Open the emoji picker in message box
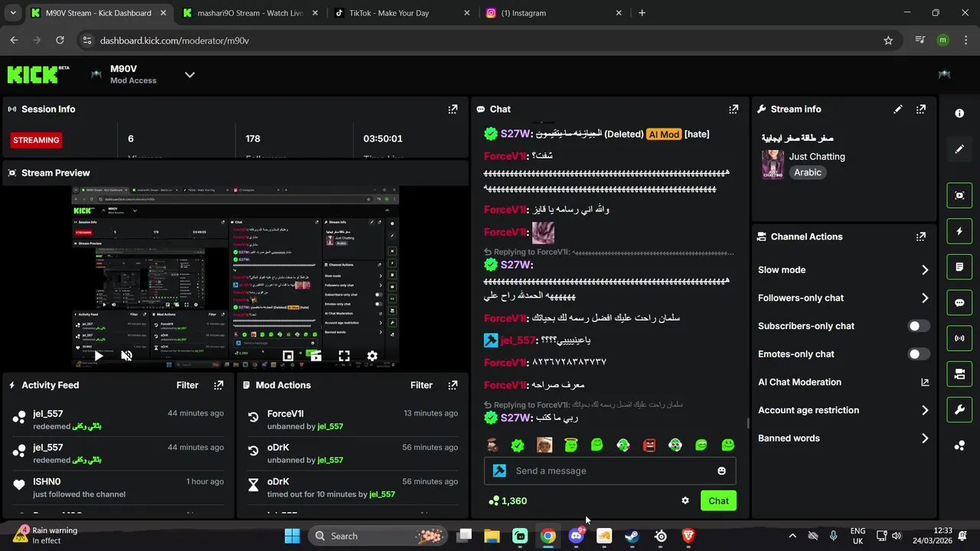The image size is (980, 551). coord(721,471)
